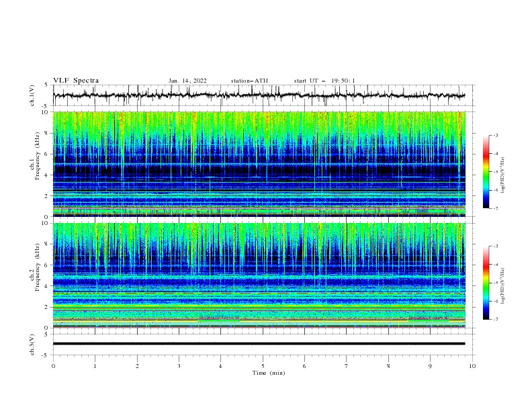Click the ch.3 flat black signal trace
532x411 pixels.
(259, 344)
